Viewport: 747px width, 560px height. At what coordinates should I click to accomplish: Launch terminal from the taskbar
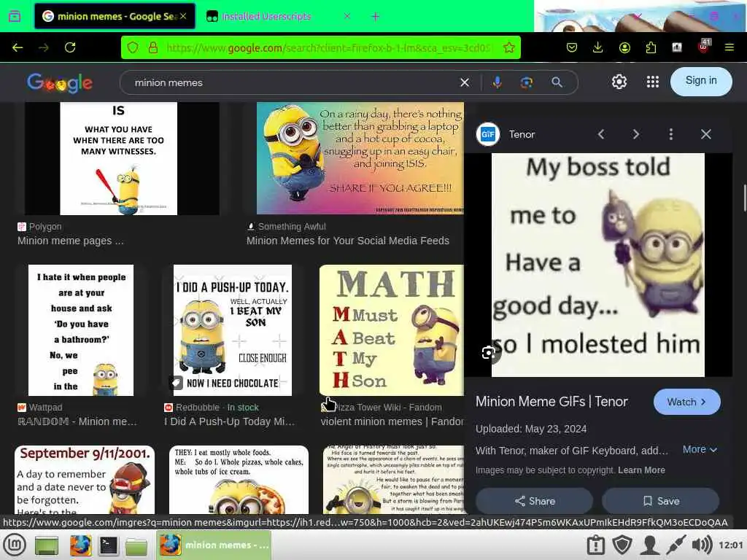pos(108,545)
